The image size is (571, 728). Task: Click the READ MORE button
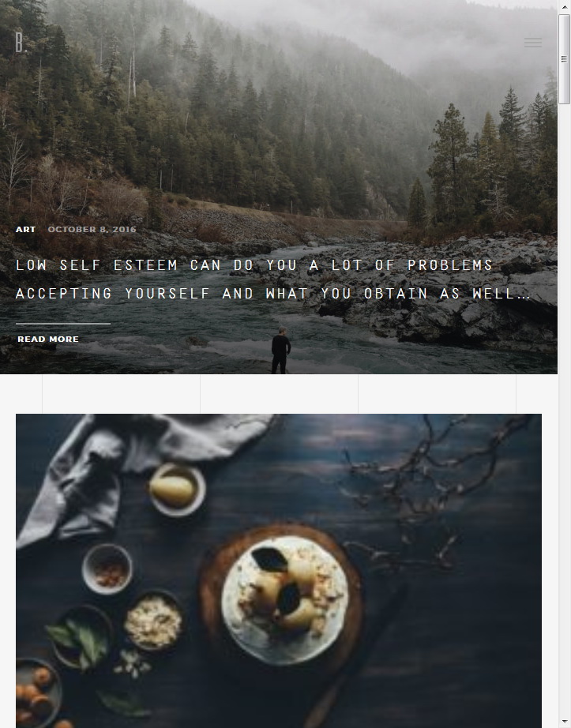48,340
